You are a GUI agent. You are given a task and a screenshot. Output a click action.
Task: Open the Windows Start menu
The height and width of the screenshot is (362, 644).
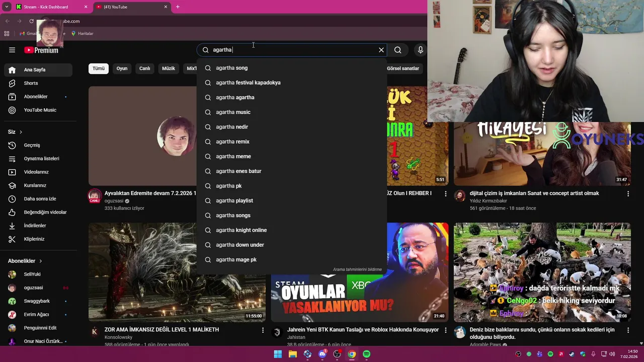(x=278, y=354)
